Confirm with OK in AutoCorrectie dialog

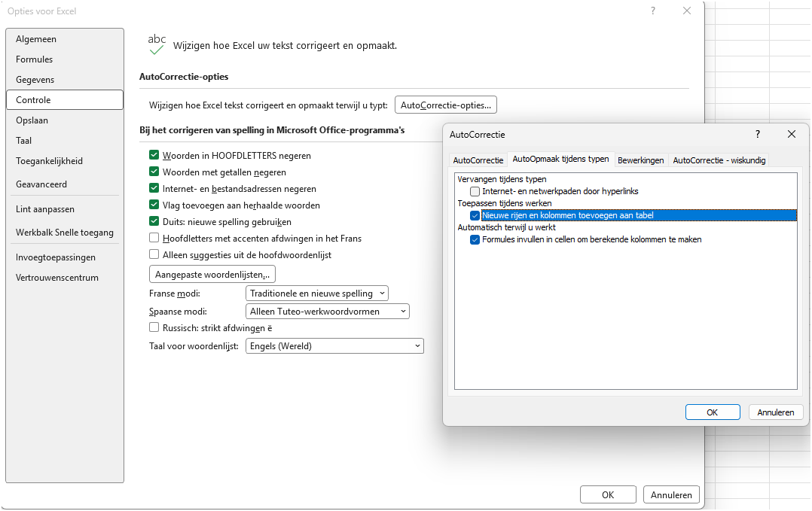[713, 412]
